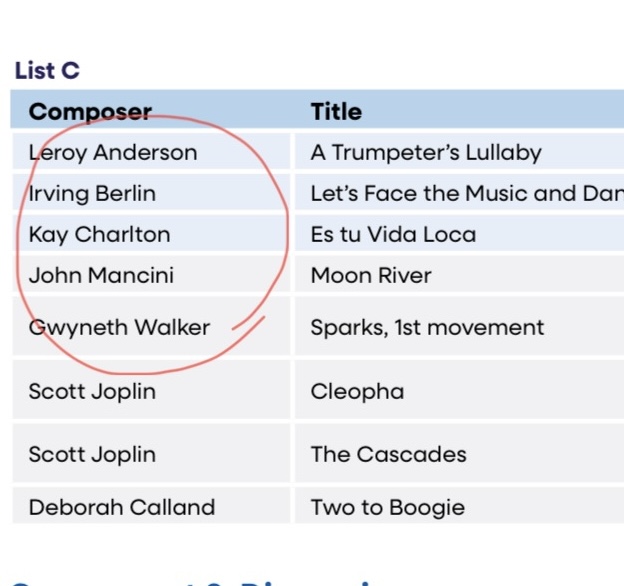Select the Gwyneth Walker composer cell
Screen dimensions: 624x586
point(119,327)
